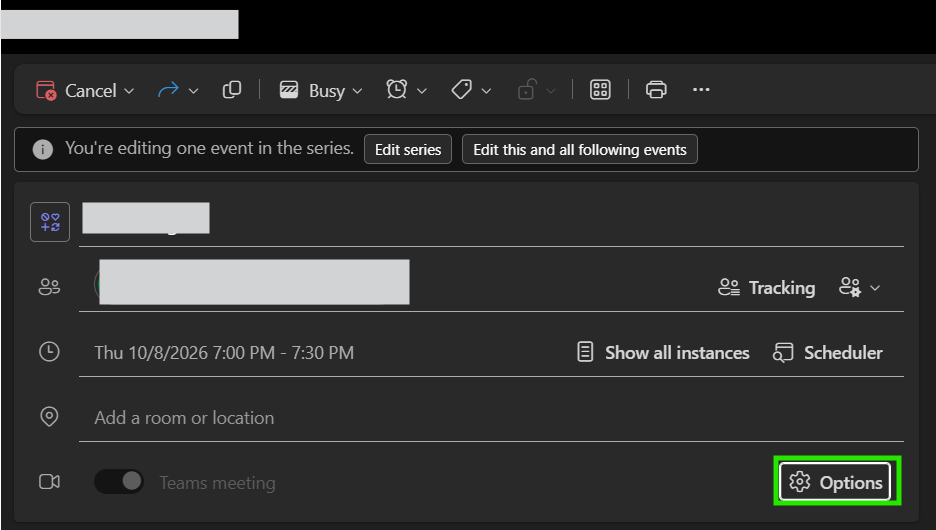Click the Forward arrow icon
Viewport: 936px width, 530px height.
pos(168,90)
